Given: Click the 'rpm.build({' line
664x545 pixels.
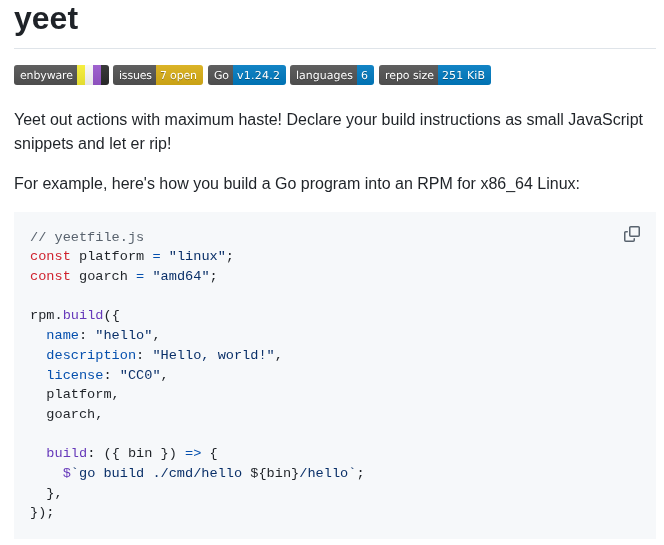Looking at the screenshot, I should 75,315.
